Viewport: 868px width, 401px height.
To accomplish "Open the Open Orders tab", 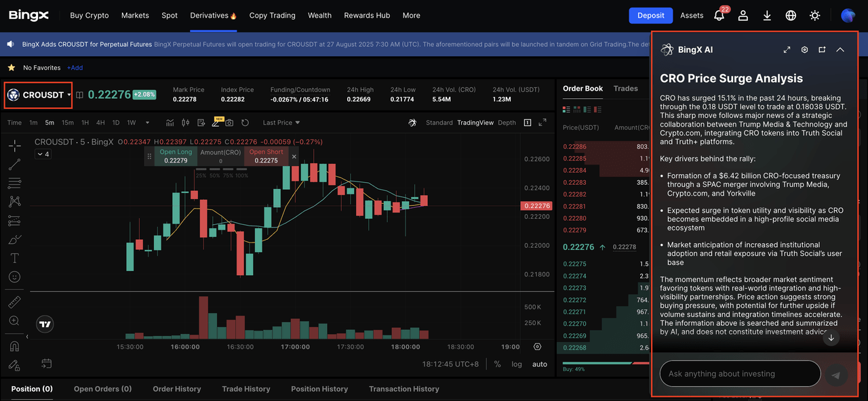I will coord(102,389).
